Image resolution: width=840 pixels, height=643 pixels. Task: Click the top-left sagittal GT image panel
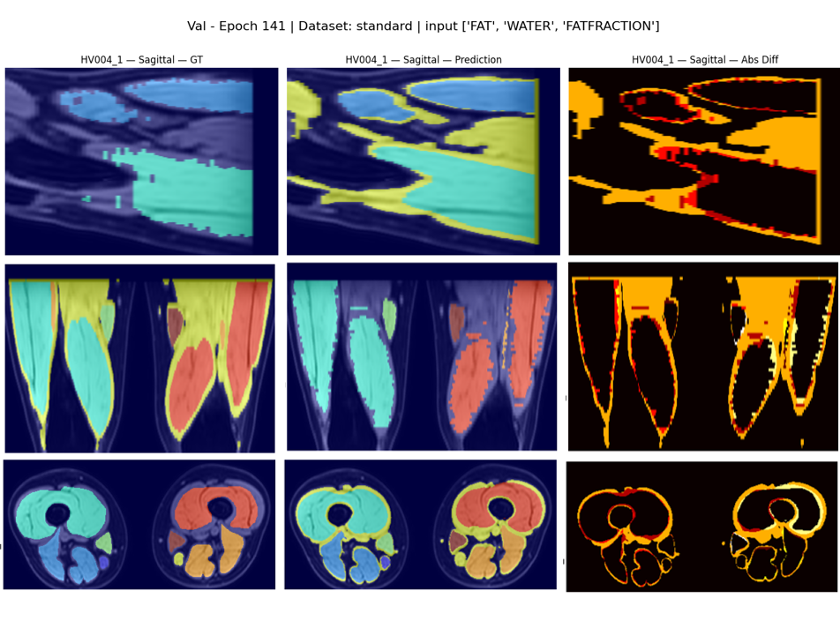coord(141,161)
